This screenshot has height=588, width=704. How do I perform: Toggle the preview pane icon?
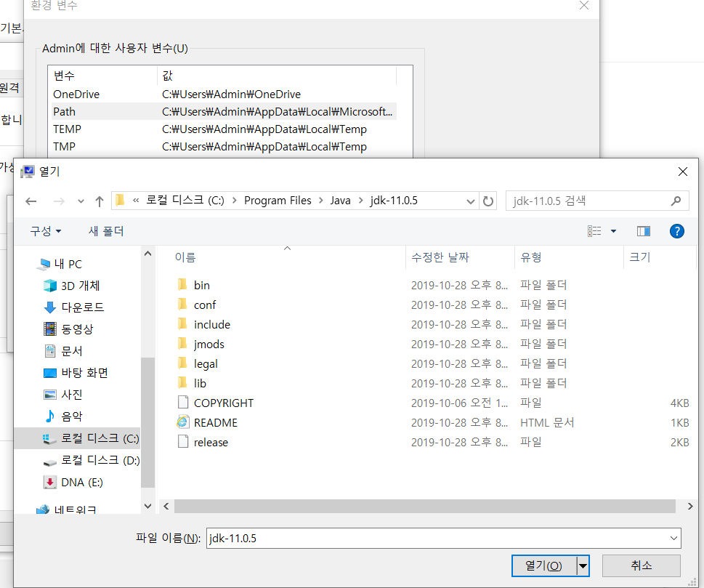click(644, 231)
